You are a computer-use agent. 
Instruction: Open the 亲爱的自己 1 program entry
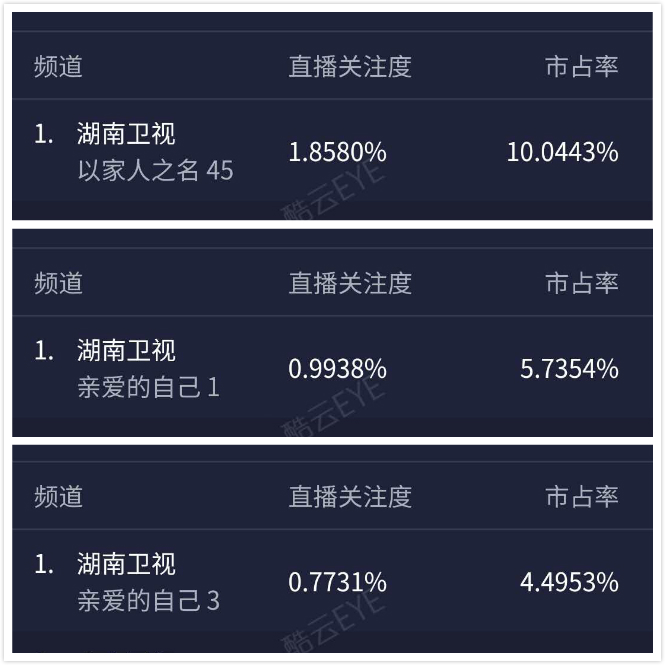point(148,387)
